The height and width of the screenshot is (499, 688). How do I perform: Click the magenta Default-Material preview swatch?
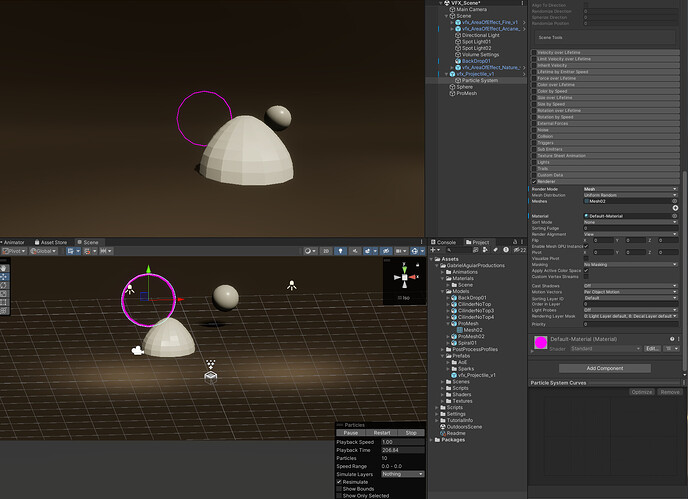pyautogui.click(x=541, y=344)
